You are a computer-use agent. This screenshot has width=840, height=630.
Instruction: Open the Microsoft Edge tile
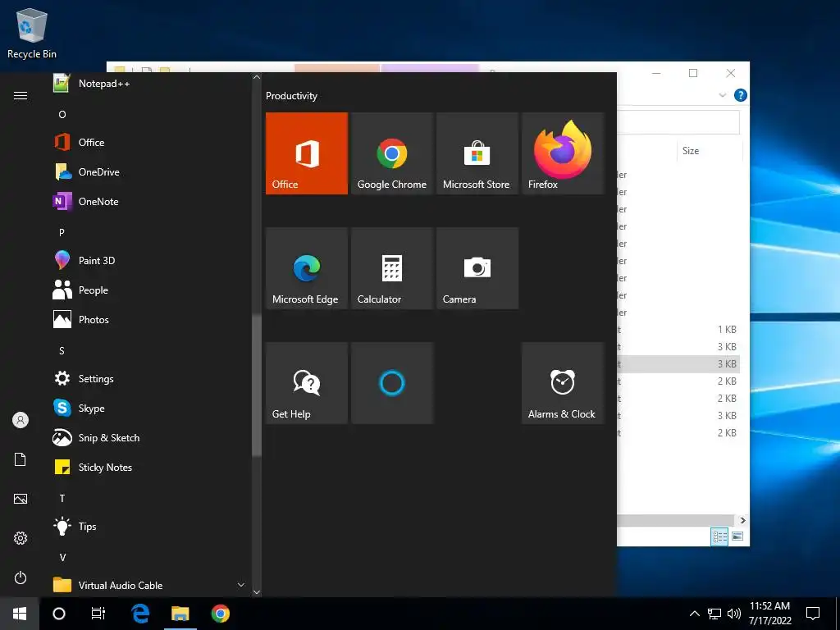[307, 268]
